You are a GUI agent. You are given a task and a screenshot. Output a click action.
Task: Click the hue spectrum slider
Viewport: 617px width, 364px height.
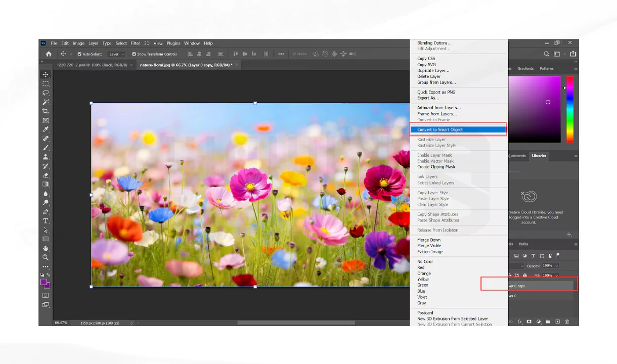(570, 109)
